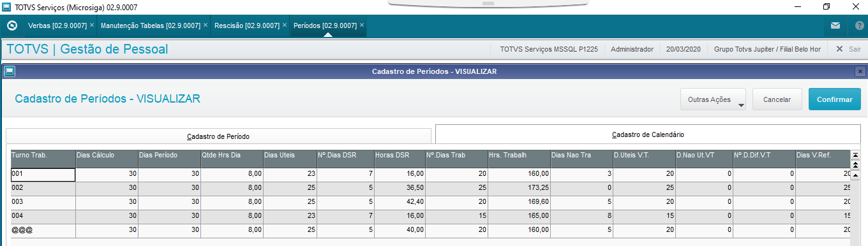Select the turno 004 cell
This screenshot has height=246, width=868.
pyautogui.click(x=43, y=217)
